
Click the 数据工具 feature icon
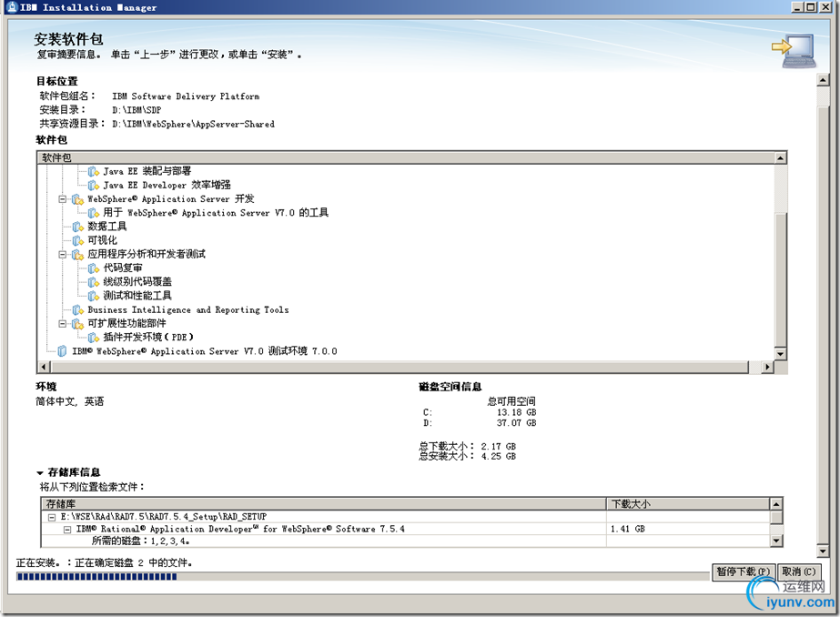pyautogui.click(x=77, y=227)
